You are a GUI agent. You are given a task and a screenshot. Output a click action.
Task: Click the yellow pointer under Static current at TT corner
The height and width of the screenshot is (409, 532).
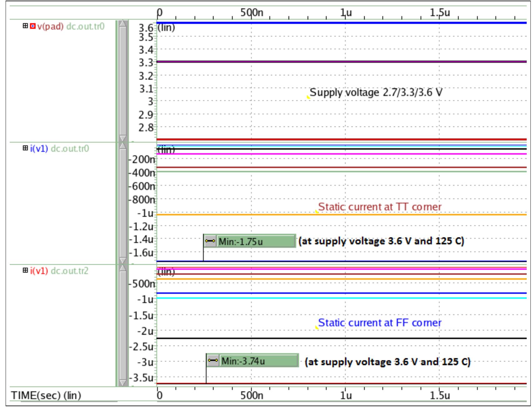[x=317, y=212]
